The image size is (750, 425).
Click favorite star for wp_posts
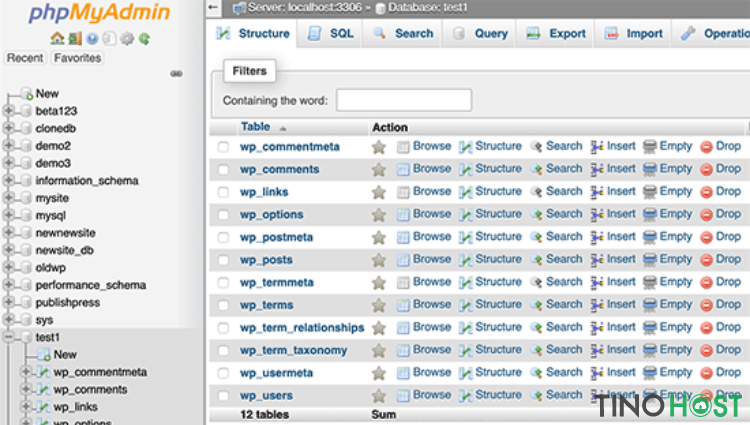(379, 260)
